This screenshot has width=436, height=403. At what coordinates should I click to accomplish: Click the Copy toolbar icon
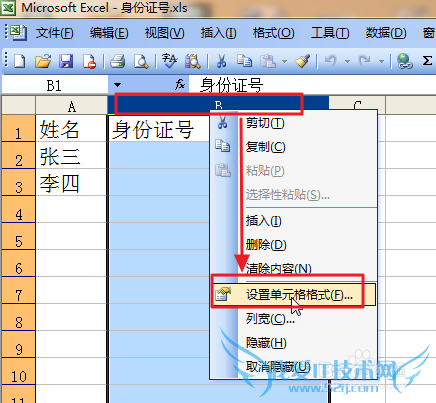[x=244, y=61]
